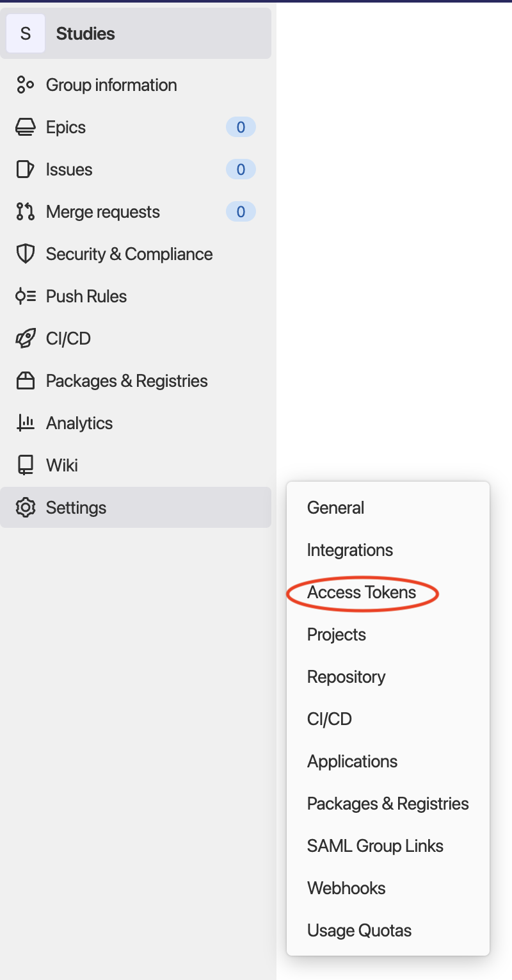The image size is (512, 980).
Task: Select SAML Group Links menu entry
Action: click(375, 846)
